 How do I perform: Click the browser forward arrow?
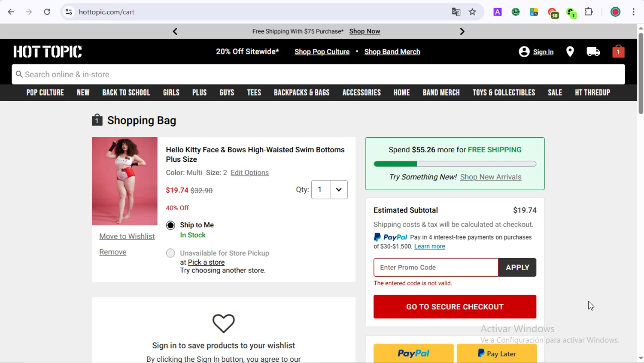click(x=29, y=12)
